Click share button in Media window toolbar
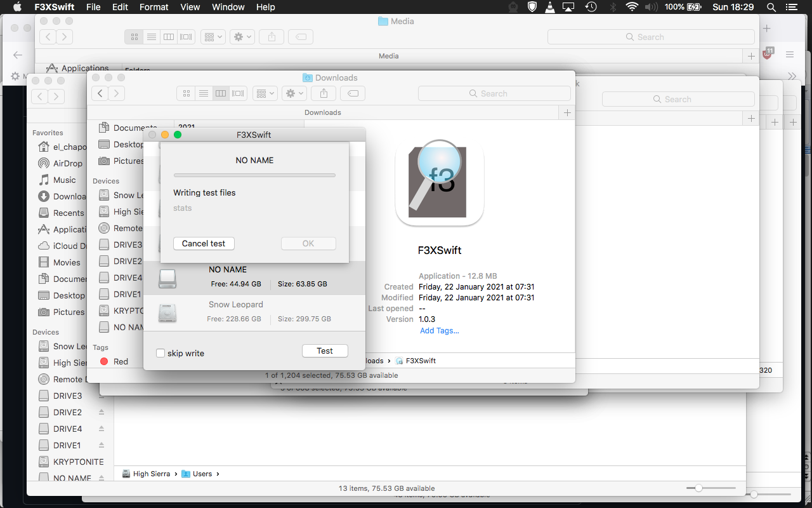 [272, 37]
